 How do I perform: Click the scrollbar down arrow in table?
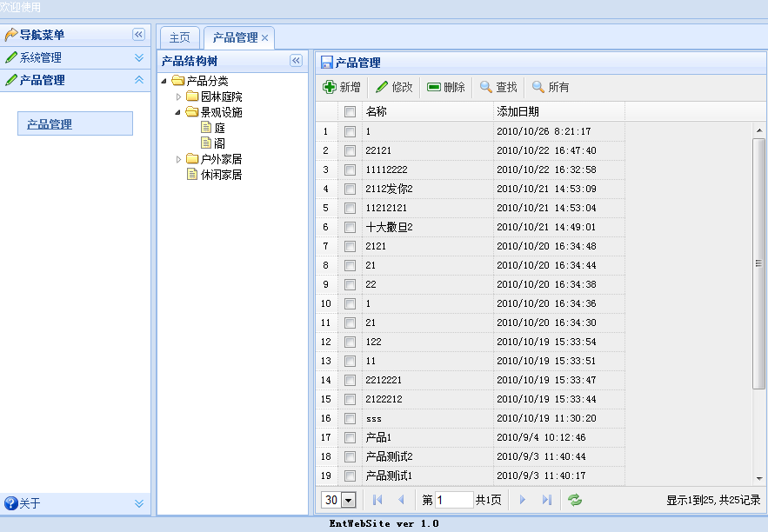758,478
